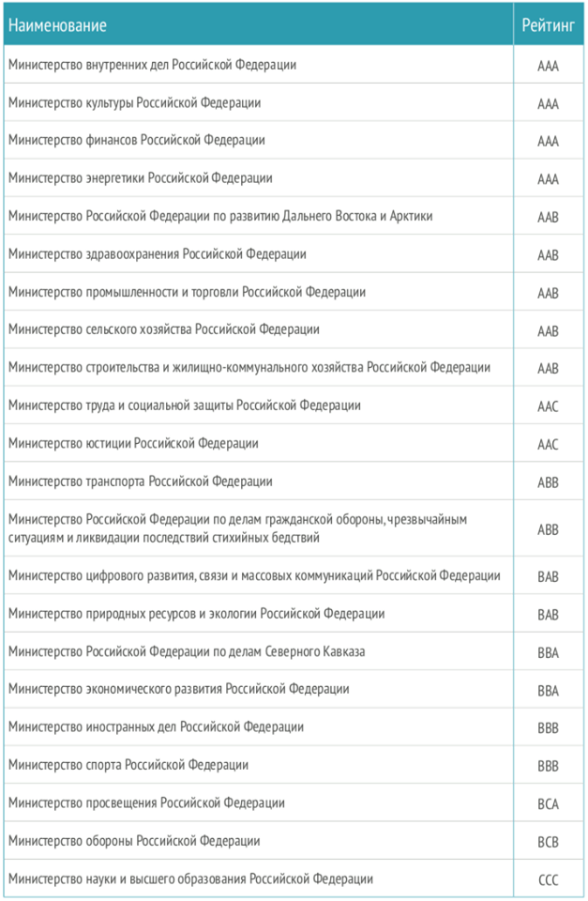Click Министерство финансов Российской Федерации
Image resolution: width=588 pixels, height=901 pixels.
click(x=137, y=140)
